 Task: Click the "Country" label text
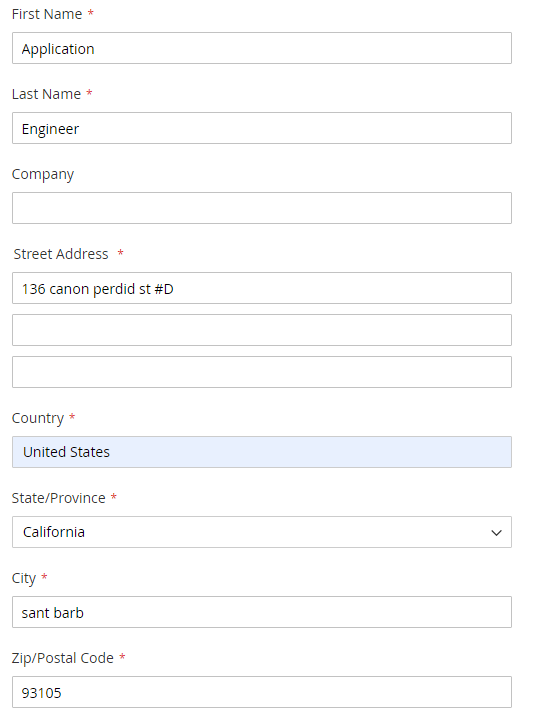(x=38, y=418)
